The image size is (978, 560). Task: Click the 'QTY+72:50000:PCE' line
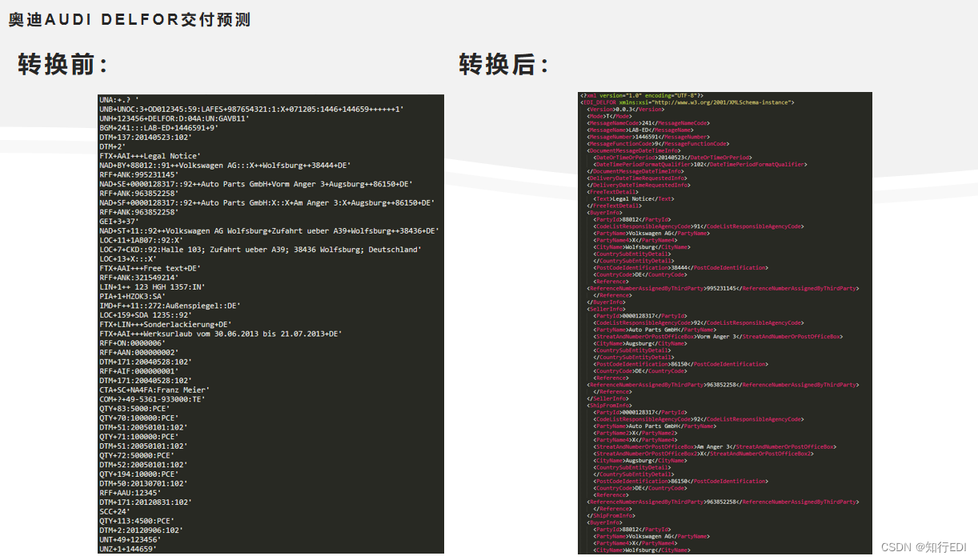pyautogui.click(x=137, y=454)
